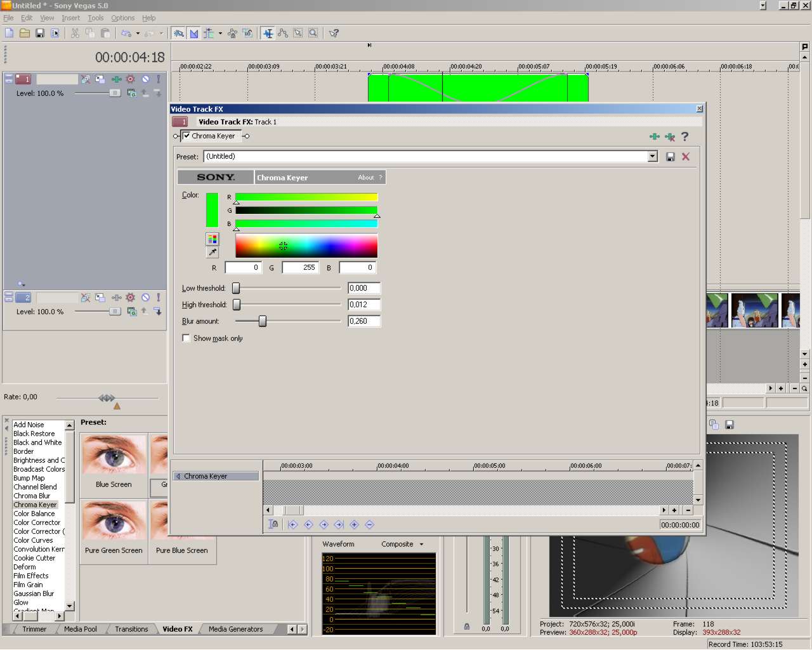The height and width of the screenshot is (650, 812).
Task: Toggle Enable Snapping in the toolbar
Action: coord(179,33)
